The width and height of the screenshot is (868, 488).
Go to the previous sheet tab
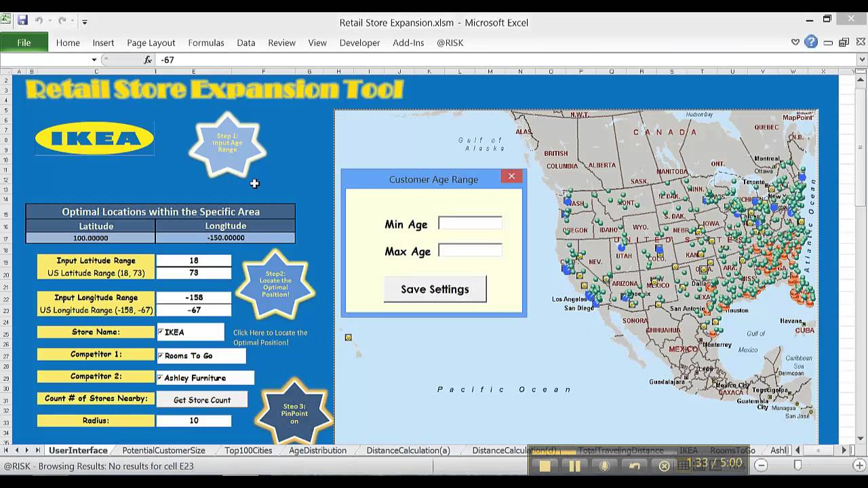click(x=17, y=450)
